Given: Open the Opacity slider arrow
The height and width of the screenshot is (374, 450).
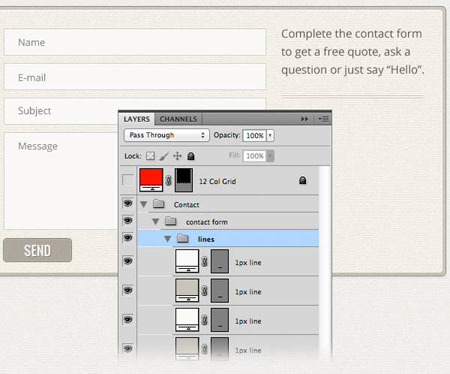Looking at the screenshot, I should [270, 135].
